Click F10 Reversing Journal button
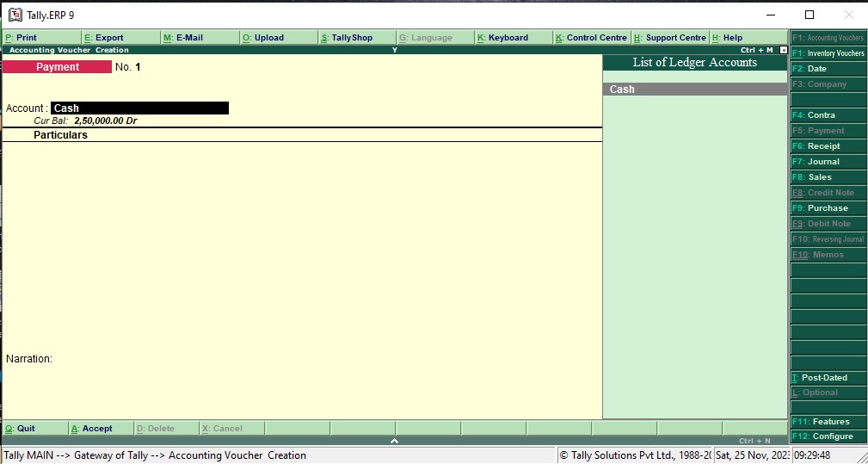868x464 pixels. click(828, 239)
